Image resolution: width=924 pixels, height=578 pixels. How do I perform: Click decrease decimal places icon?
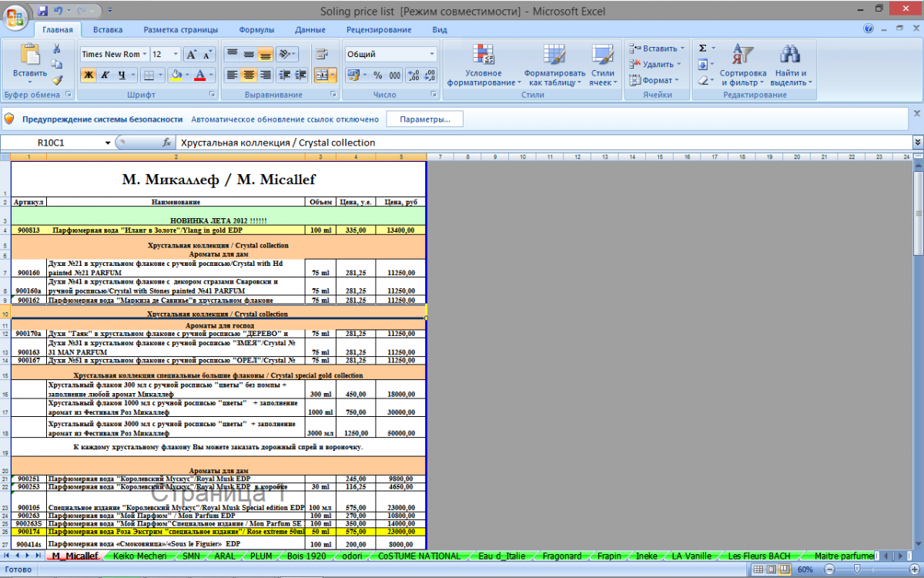pos(430,75)
